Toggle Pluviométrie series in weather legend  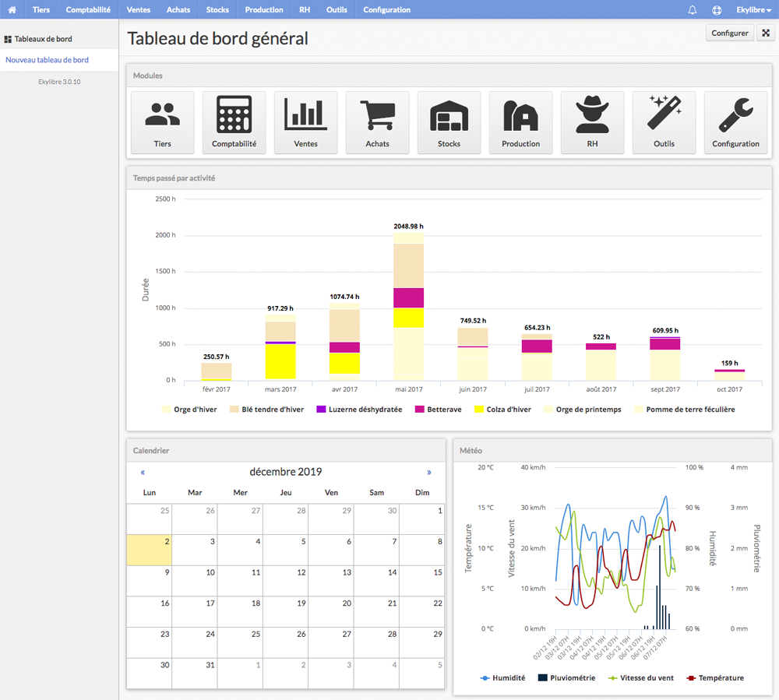tap(566, 678)
